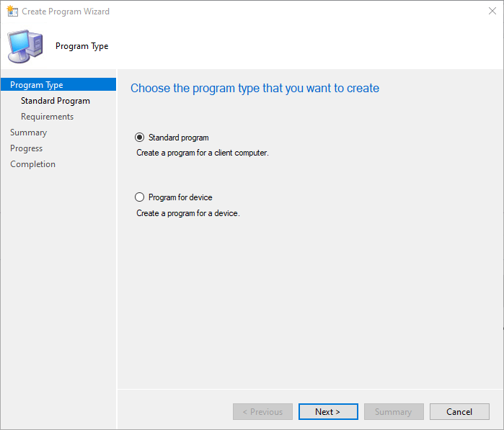Select the Program for device option
Image resolution: width=504 pixels, height=430 pixels.
pos(139,197)
